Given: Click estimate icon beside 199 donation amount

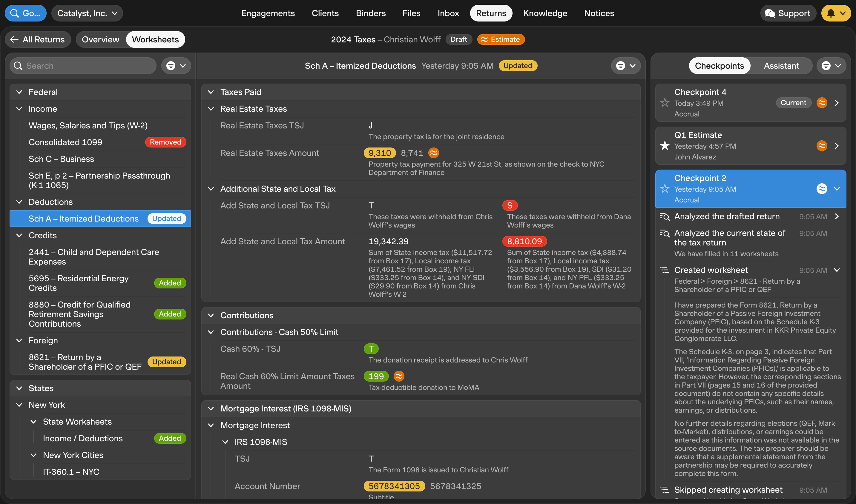Looking at the screenshot, I should pos(399,376).
